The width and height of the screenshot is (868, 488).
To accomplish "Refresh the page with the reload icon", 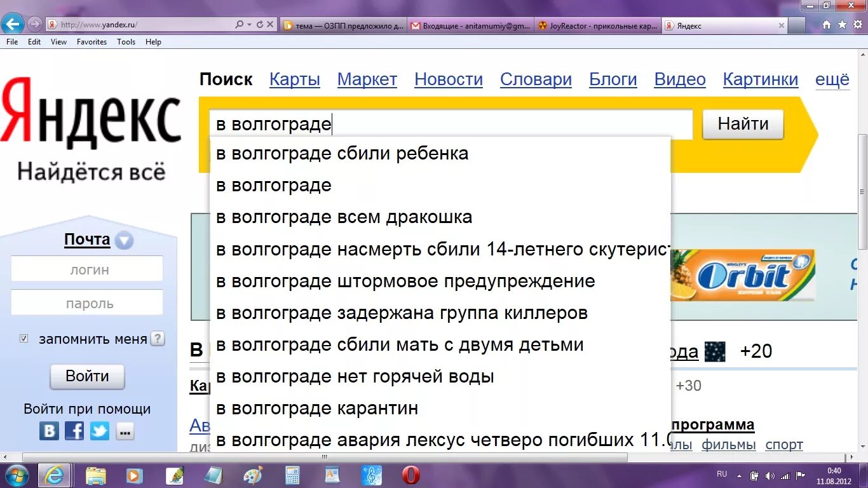I will point(259,25).
